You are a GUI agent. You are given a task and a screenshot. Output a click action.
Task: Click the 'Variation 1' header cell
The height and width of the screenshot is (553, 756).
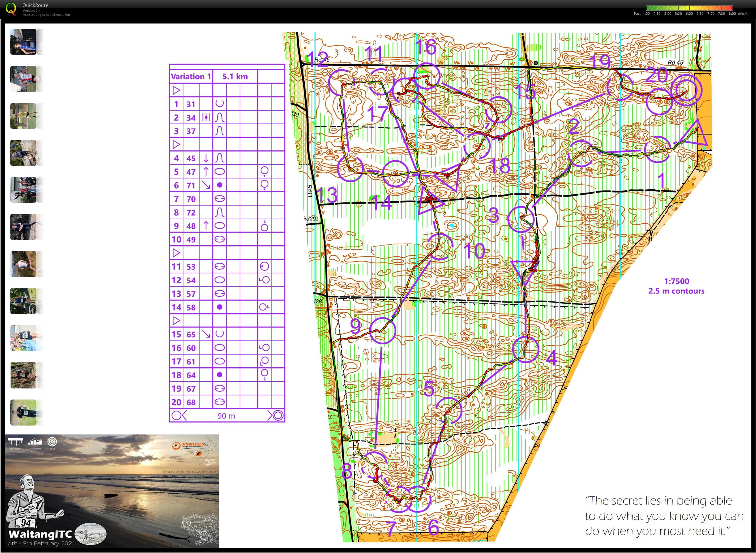coord(191,76)
